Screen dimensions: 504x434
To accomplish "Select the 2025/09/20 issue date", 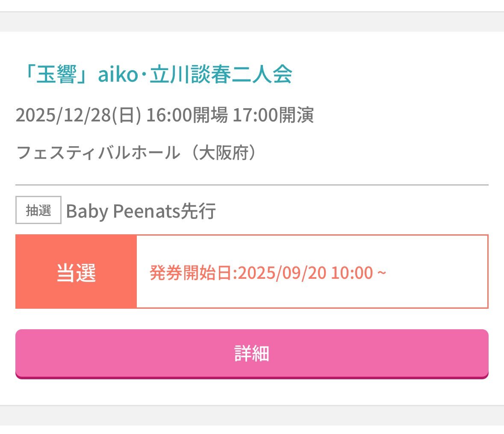I will pos(282,273).
